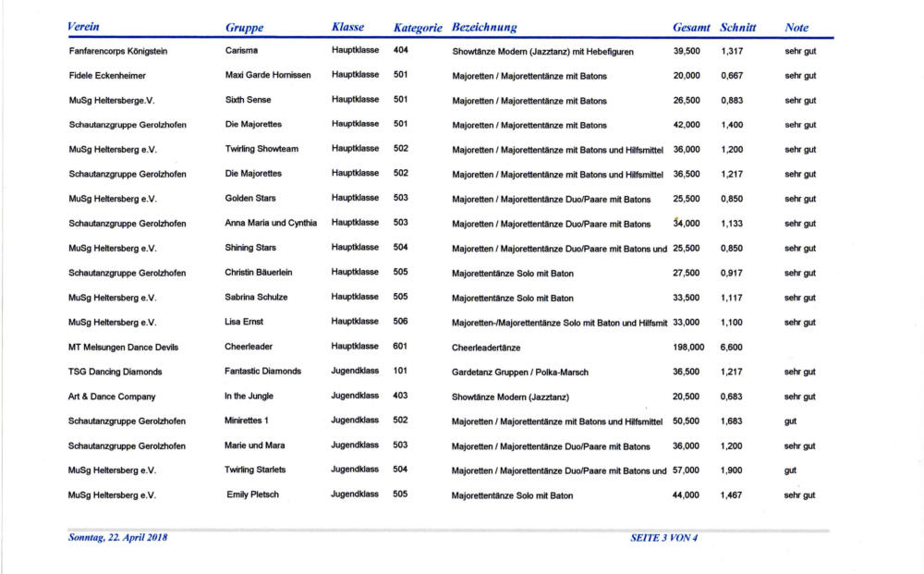The height and width of the screenshot is (574, 924).
Task: Select the 1,400 average value
Action: [x=732, y=125]
